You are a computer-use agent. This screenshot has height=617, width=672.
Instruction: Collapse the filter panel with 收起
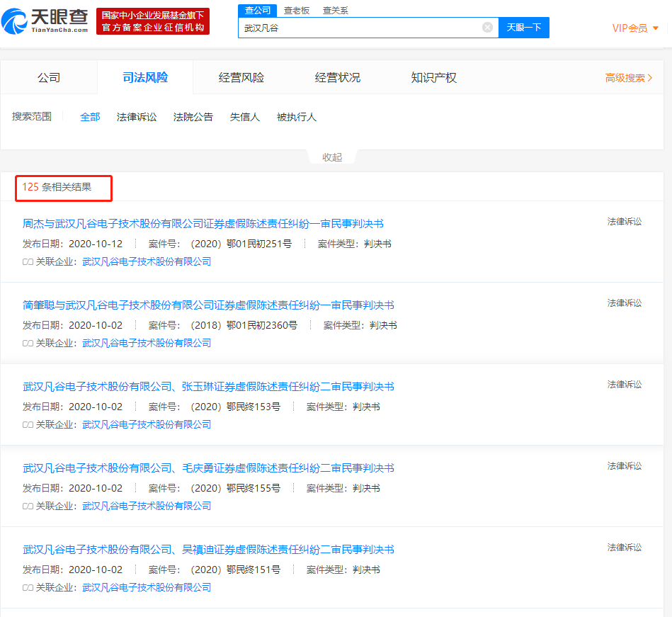332,157
